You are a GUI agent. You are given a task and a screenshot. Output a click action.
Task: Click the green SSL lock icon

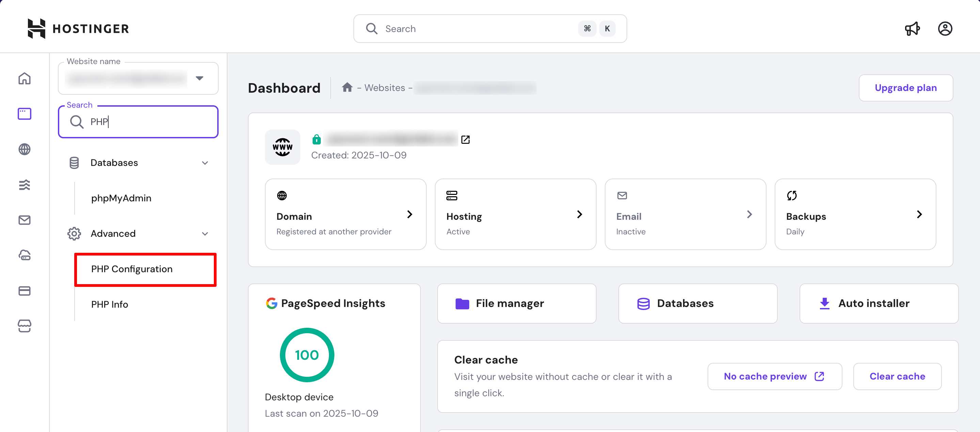316,140
